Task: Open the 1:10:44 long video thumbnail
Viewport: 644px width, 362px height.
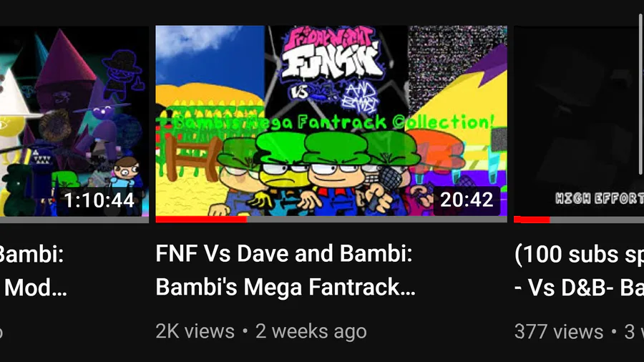Action: point(74,124)
